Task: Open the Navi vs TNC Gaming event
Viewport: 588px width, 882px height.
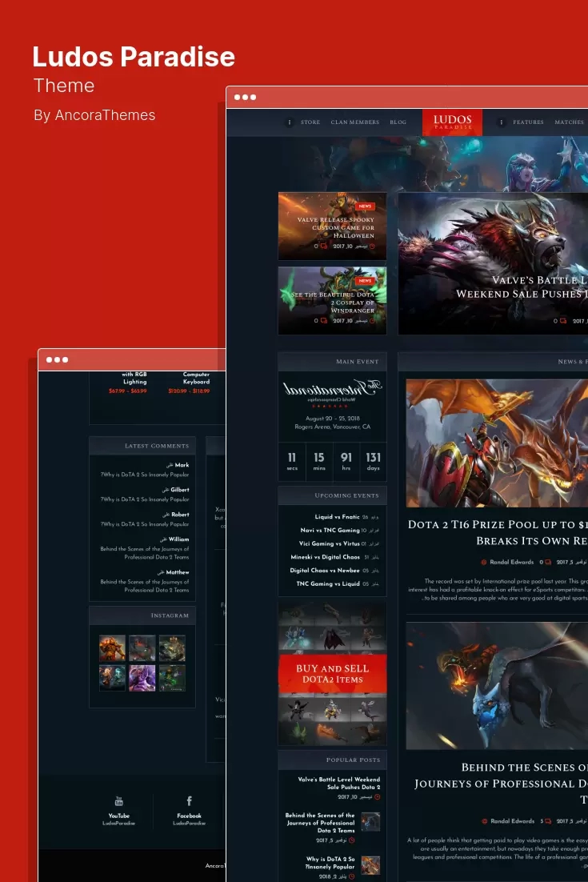Action: pyautogui.click(x=330, y=530)
